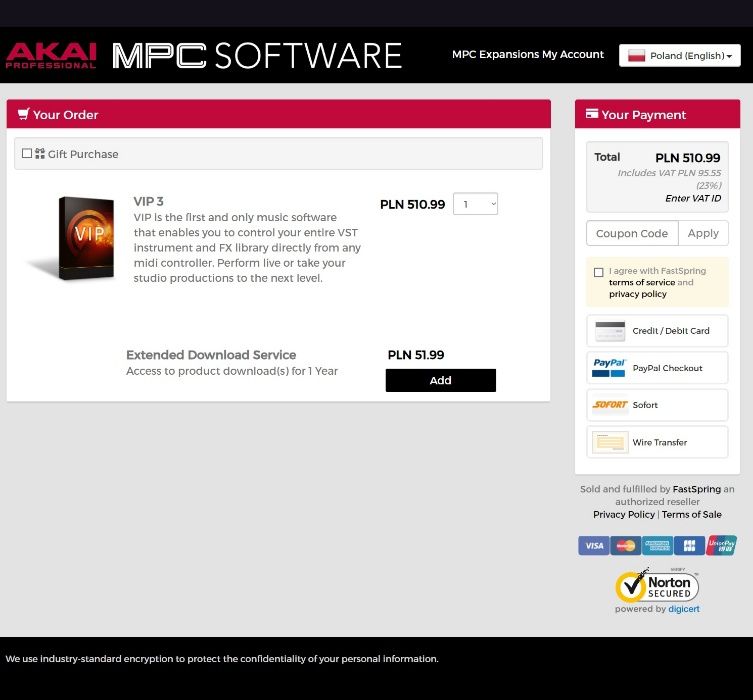Tick the Gift Purchase checkbox
Screen dimensions: 753x700
[x=27, y=153]
